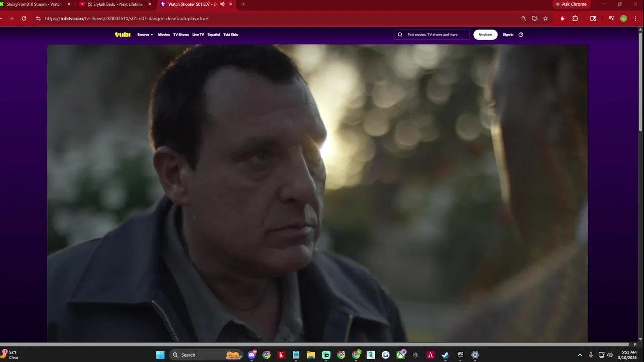The width and height of the screenshot is (644, 362).
Task: Open TV Shows in Tubi navigation
Action: click(x=181, y=35)
